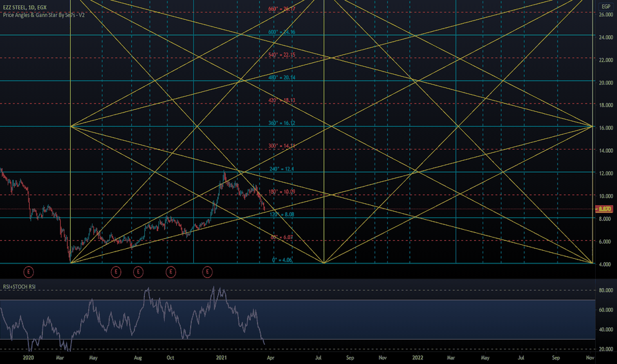Click the leftmost earnings E marker

[28, 271]
